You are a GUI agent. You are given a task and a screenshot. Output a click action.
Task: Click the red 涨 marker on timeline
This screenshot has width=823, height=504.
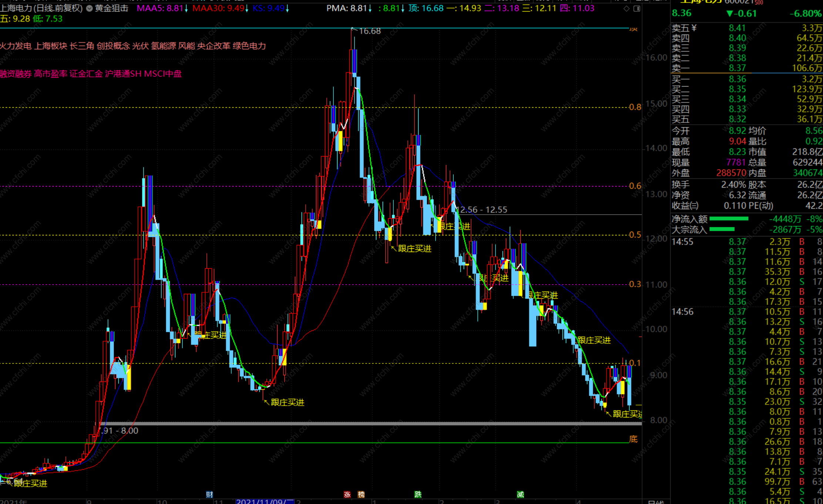point(347,494)
